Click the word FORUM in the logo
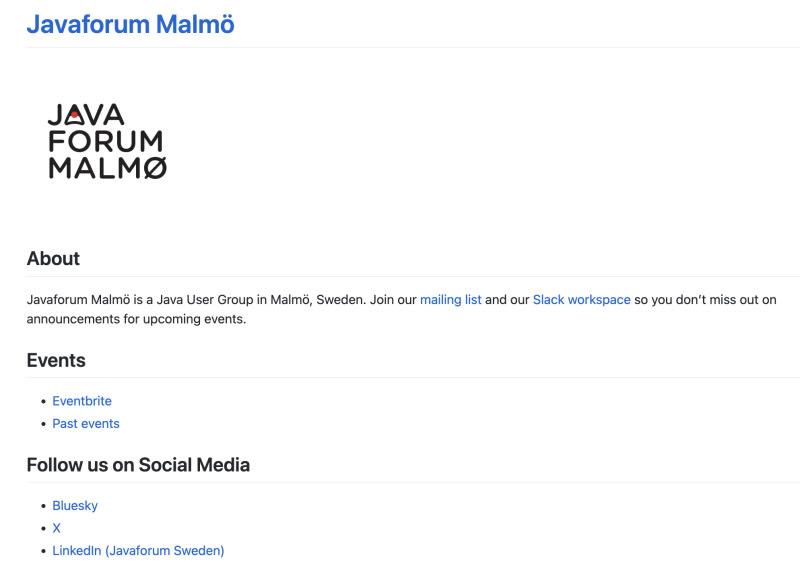 [x=105, y=142]
